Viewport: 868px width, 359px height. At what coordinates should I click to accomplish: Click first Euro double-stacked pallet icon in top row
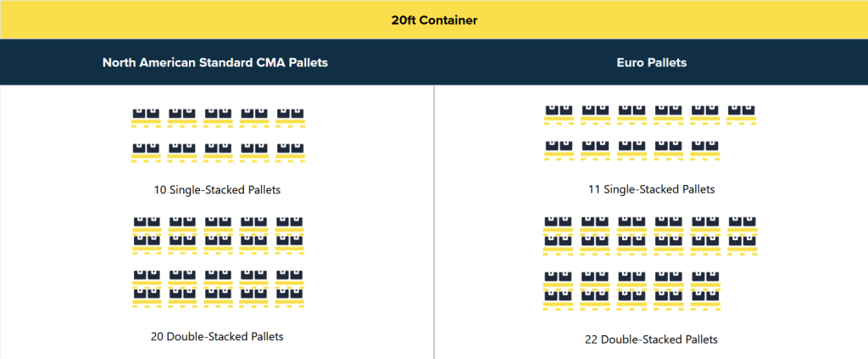pos(559,235)
